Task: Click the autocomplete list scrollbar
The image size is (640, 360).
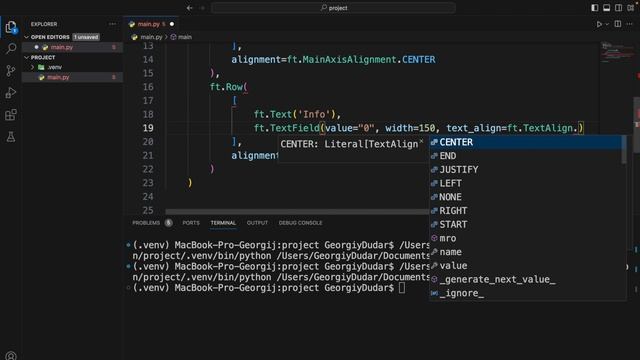Action: 624,149
